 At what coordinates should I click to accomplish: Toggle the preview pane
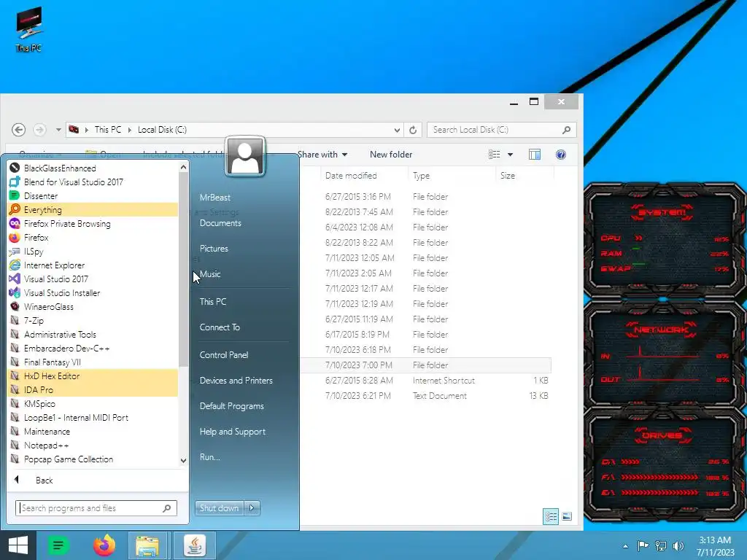click(535, 155)
